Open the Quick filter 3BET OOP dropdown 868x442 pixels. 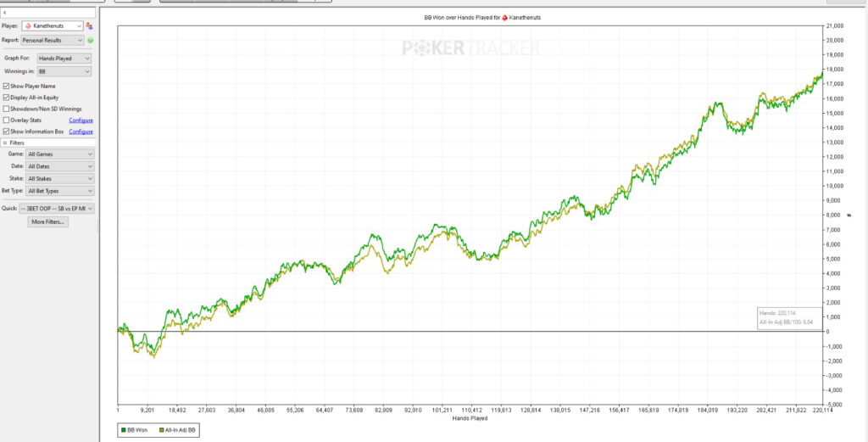click(x=60, y=208)
